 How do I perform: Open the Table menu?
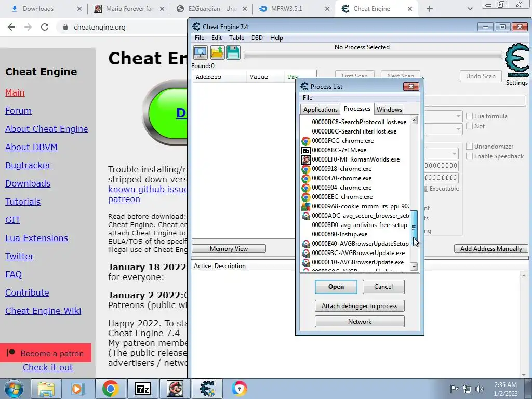(x=236, y=37)
